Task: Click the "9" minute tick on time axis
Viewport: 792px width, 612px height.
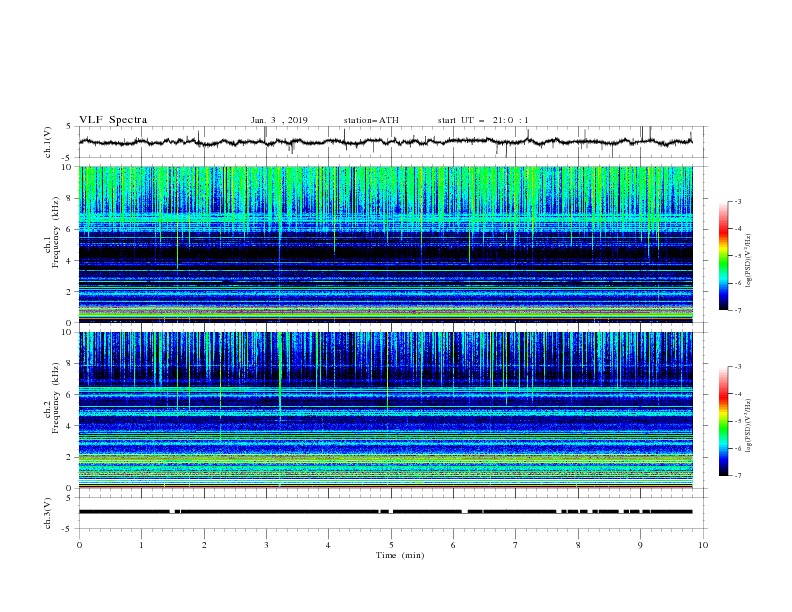Action: [640, 545]
